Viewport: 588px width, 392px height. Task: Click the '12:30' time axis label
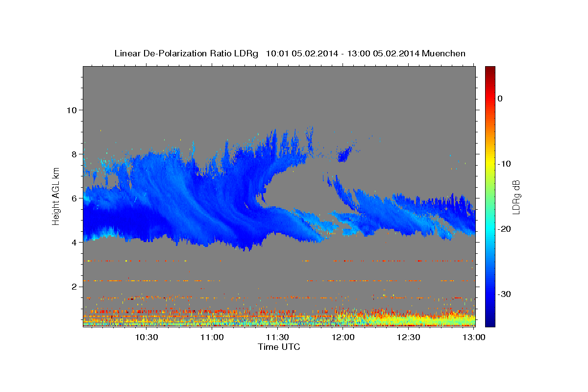point(408,337)
